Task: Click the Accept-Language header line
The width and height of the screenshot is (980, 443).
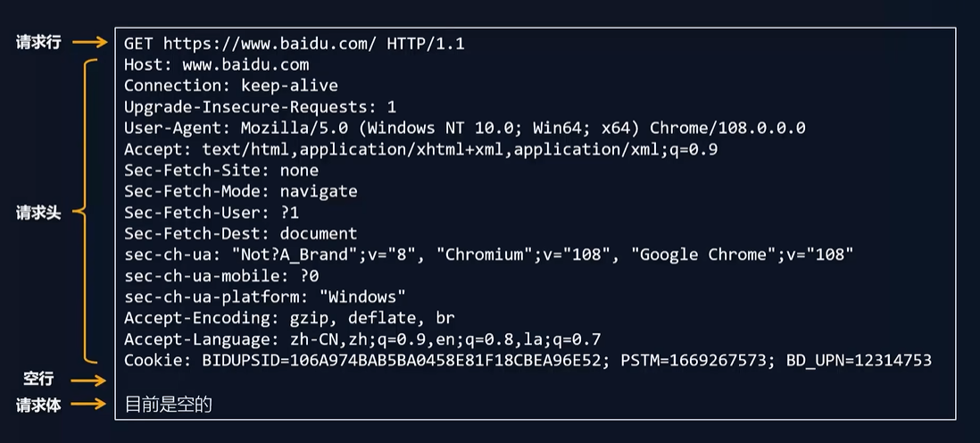Action: pyautogui.click(x=362, y=339)
